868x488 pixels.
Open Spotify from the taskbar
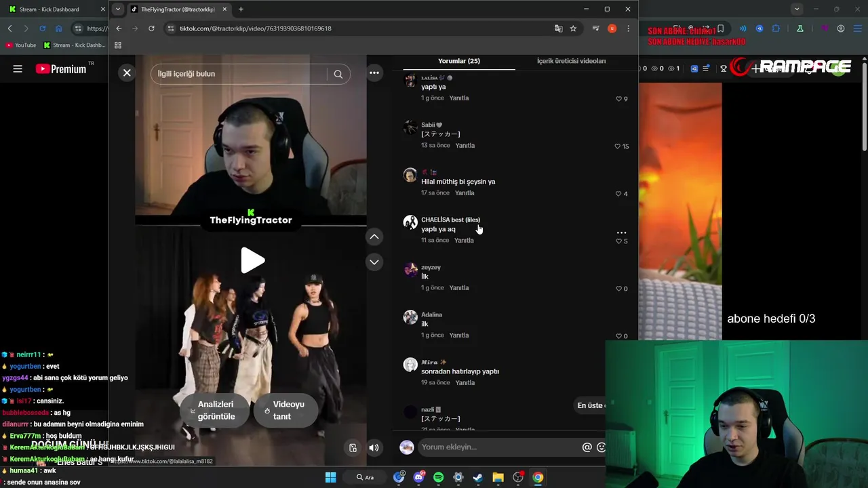pyautogui.click(x=438, y=477)
